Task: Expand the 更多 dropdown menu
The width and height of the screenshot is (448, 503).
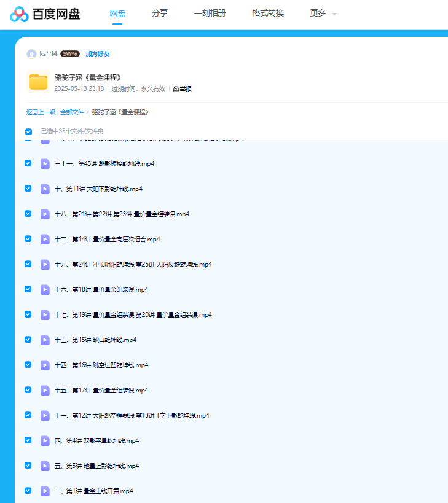Action: pyautogui.click(x=323, y=14)
